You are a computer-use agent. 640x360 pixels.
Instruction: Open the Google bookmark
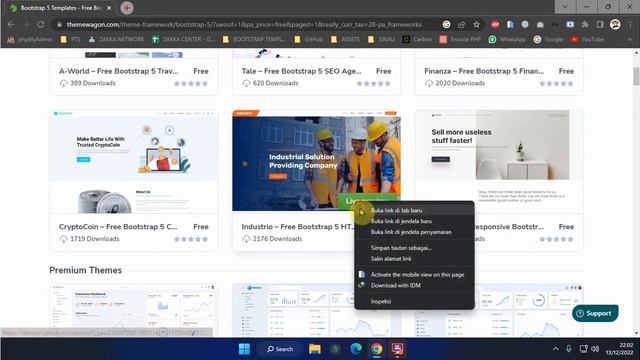click(548, 40)
